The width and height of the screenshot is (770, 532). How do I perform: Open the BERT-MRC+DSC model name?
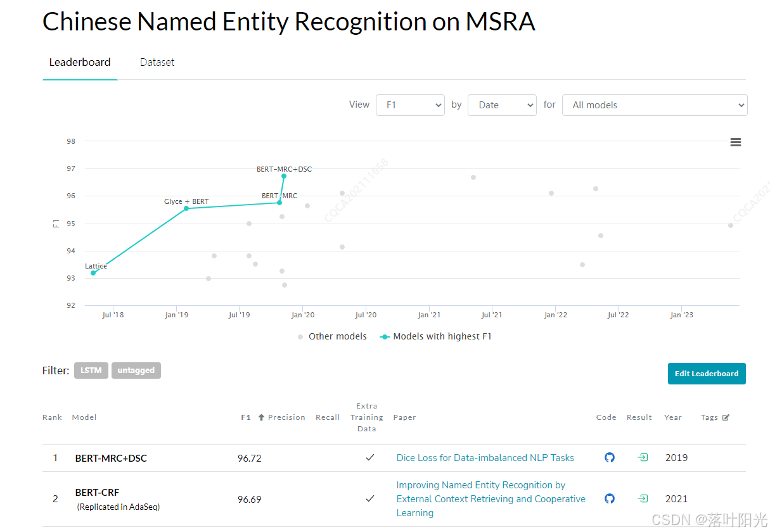(x=111, y=458)
